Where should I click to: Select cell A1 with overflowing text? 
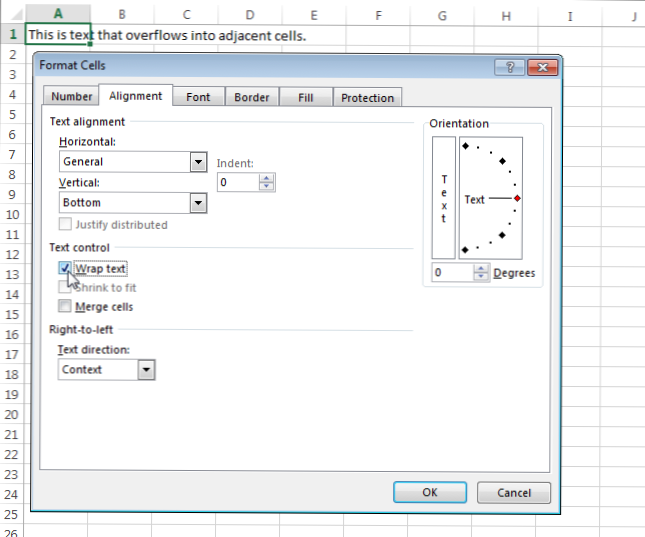(58, 35)
